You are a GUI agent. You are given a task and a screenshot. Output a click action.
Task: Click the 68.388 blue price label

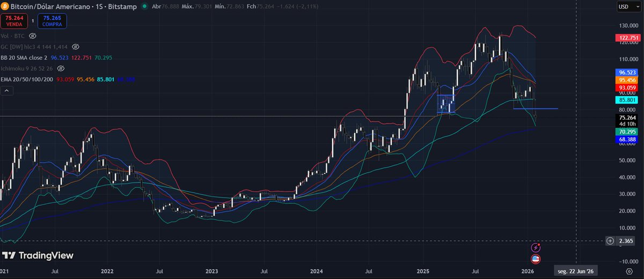[627, 139]
